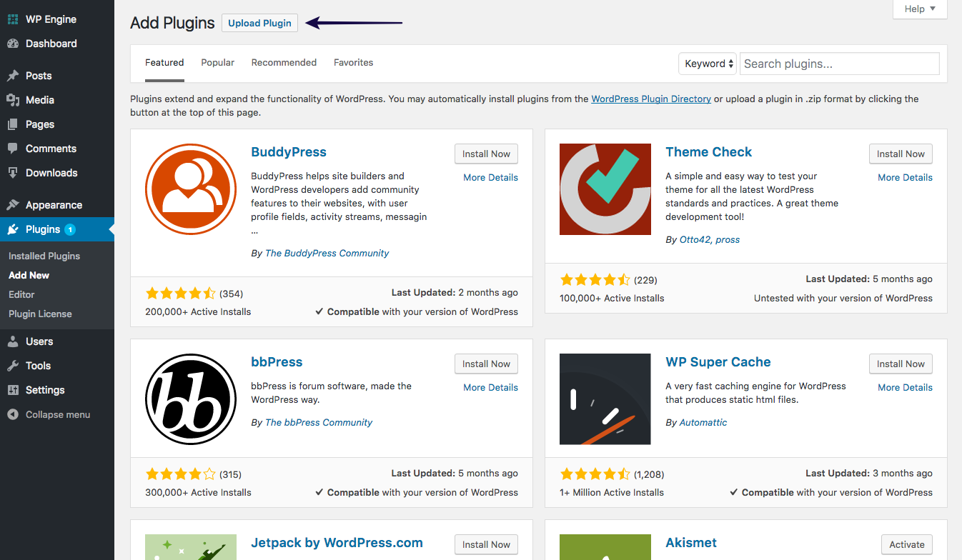Screen dimensions: 962x560
Task: Switch to the Favorites tab
Action: (354, 63)
